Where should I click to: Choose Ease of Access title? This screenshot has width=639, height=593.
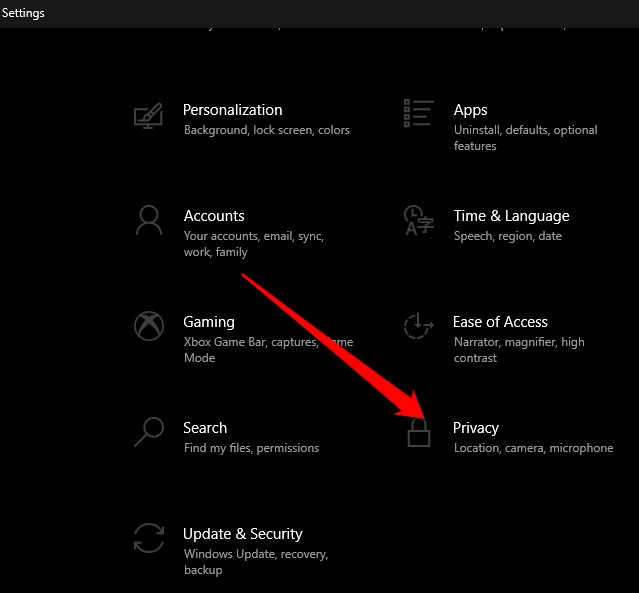[x=500, y=322]
